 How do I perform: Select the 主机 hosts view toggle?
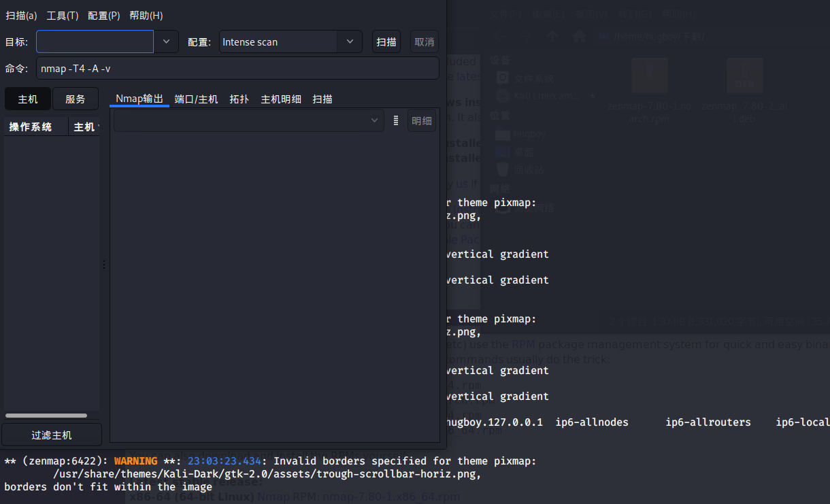tap(27, 99)
